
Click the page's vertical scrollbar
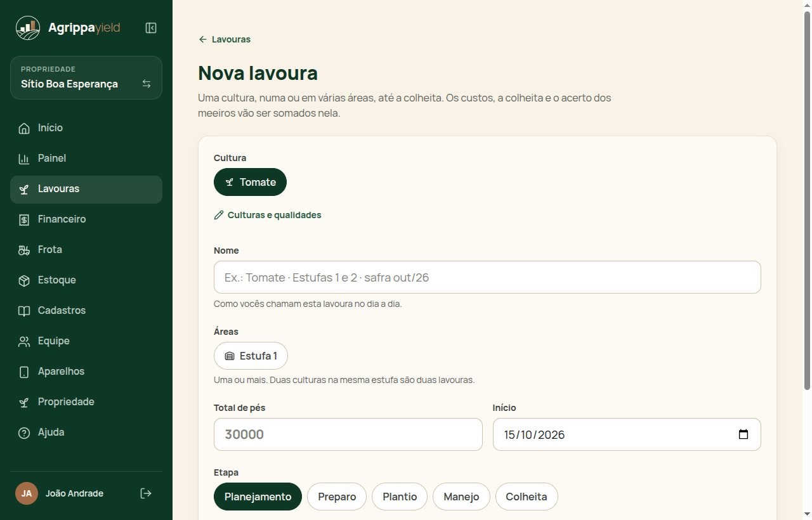coord(807,201)
